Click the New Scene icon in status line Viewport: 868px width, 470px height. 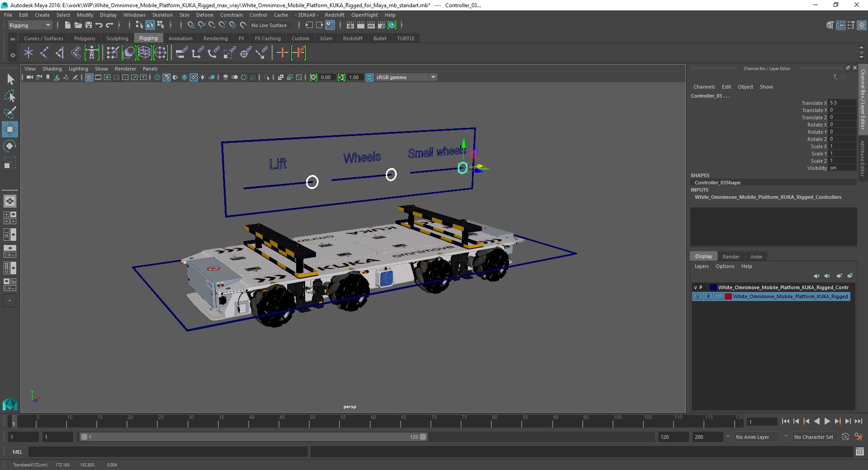(67, 25)
